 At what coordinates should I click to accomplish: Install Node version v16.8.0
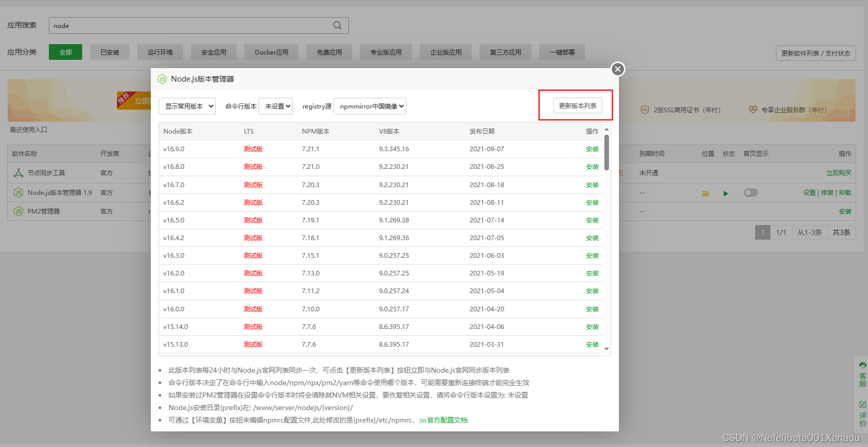coord(592,167)
